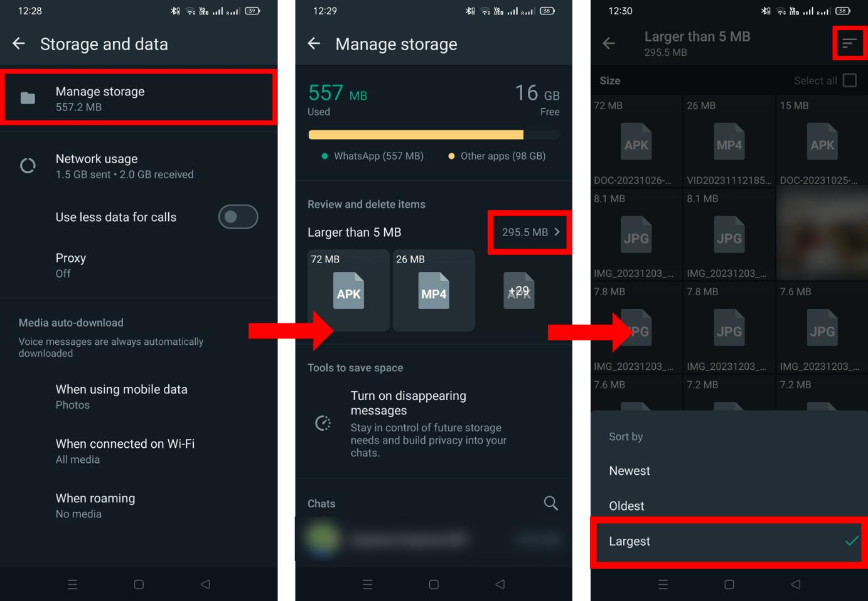Toggle Use less data for calls

point(238,217)
